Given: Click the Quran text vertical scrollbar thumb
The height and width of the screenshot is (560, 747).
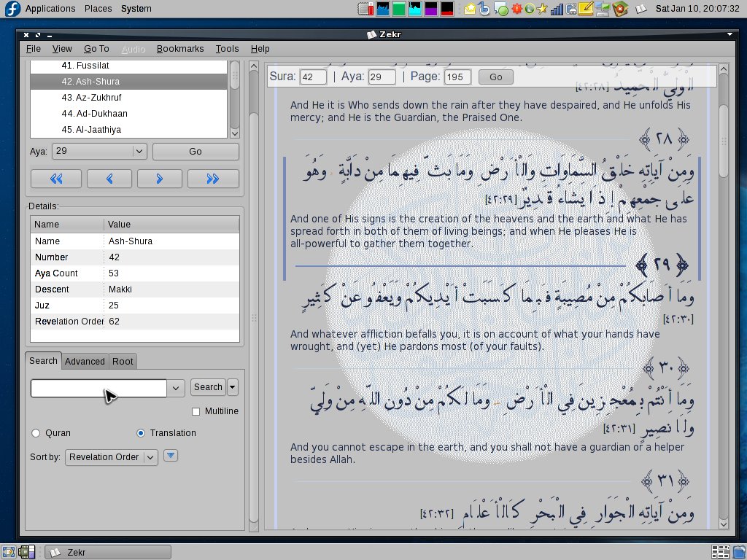Looking at the screenshot, I should click(x=723, y=141).
